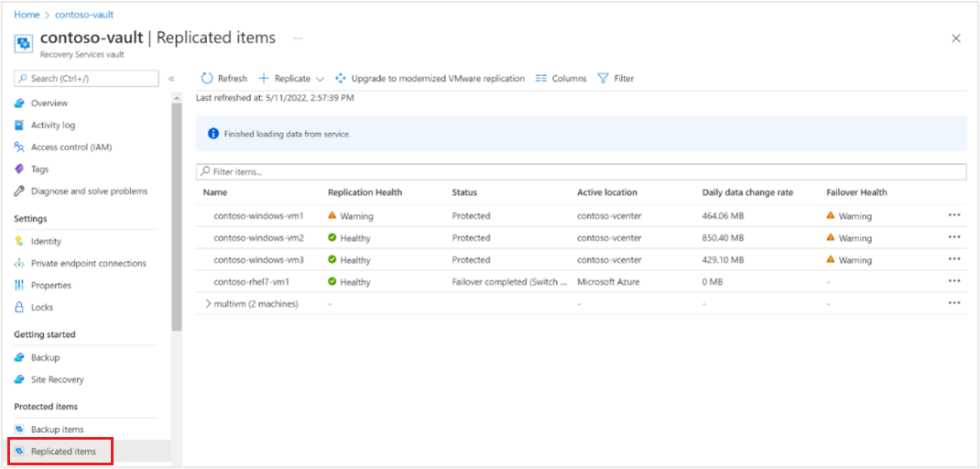Open the contoso-rhel7-vm1 replicated item

pyautogui.click(x=251, y=281)
